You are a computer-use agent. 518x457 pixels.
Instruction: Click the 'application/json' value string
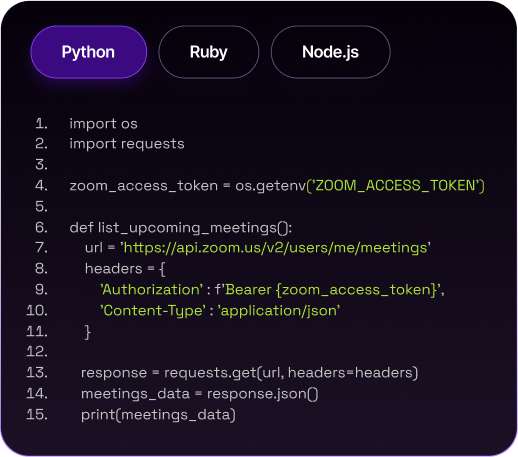279,311
